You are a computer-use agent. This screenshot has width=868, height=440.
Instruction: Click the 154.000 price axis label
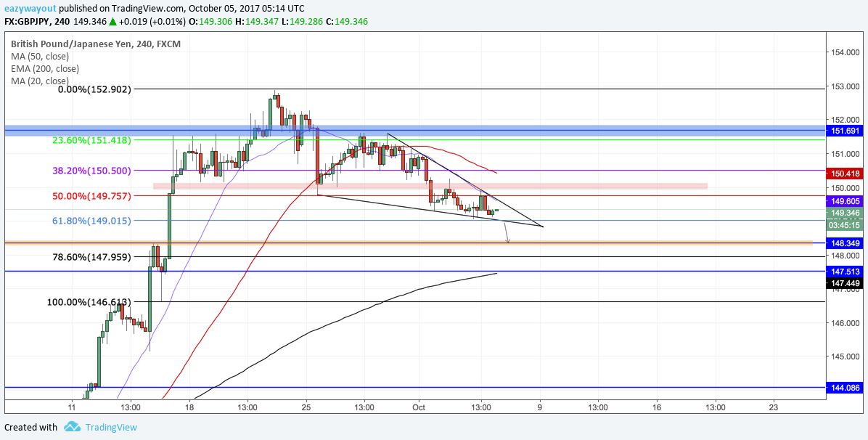tap(846, 53)
